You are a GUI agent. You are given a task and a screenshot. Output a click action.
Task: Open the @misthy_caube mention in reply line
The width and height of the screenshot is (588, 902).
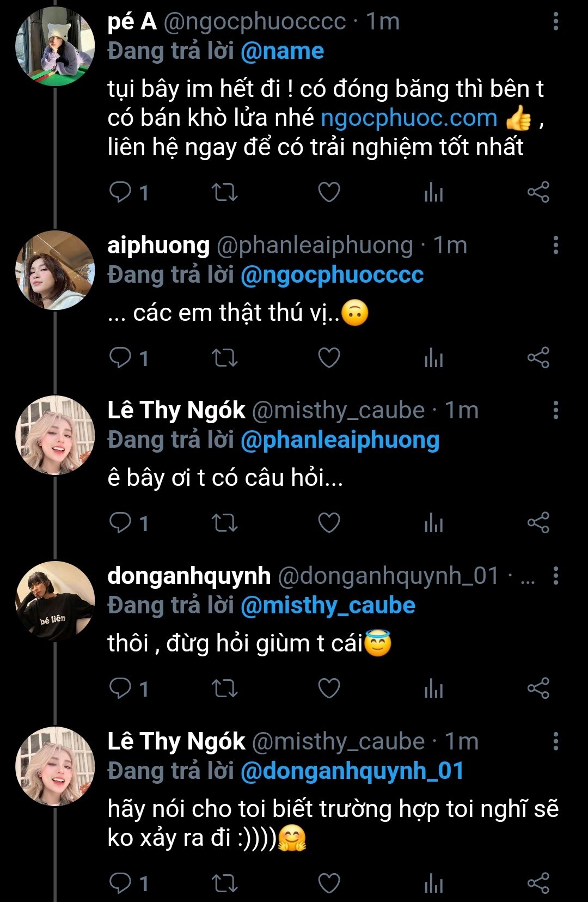(328, 606)
